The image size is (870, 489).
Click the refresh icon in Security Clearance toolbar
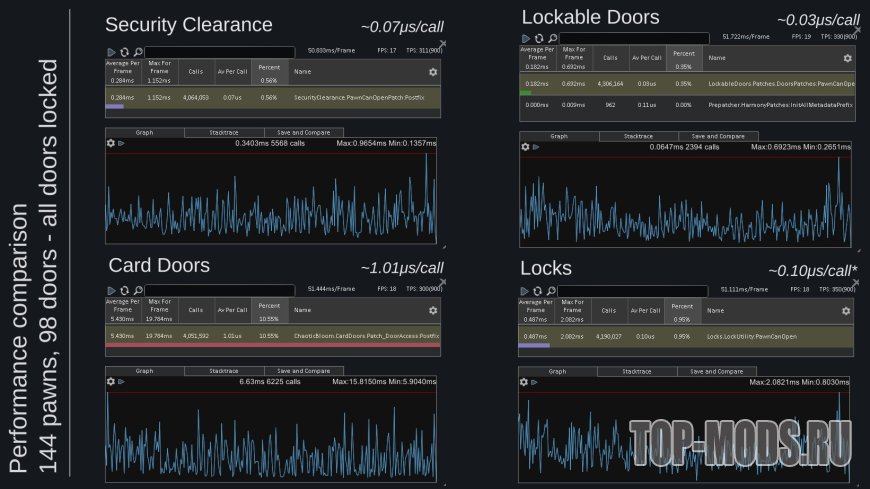point(124,51)
